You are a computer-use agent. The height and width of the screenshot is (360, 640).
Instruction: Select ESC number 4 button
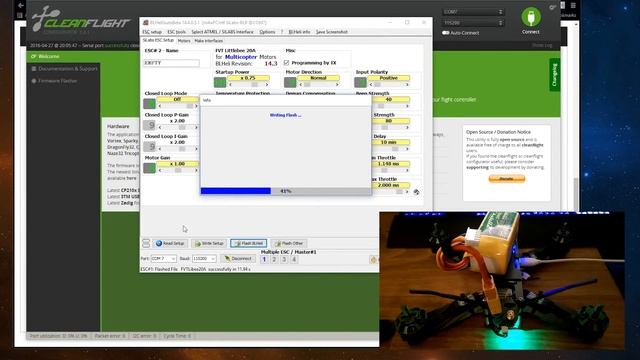coord(294,259)
